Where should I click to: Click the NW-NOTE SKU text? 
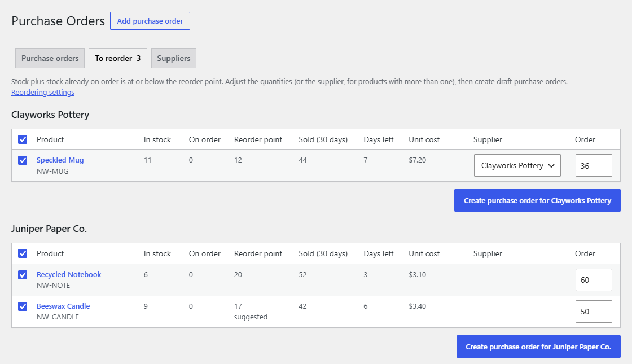click(53, 286)
